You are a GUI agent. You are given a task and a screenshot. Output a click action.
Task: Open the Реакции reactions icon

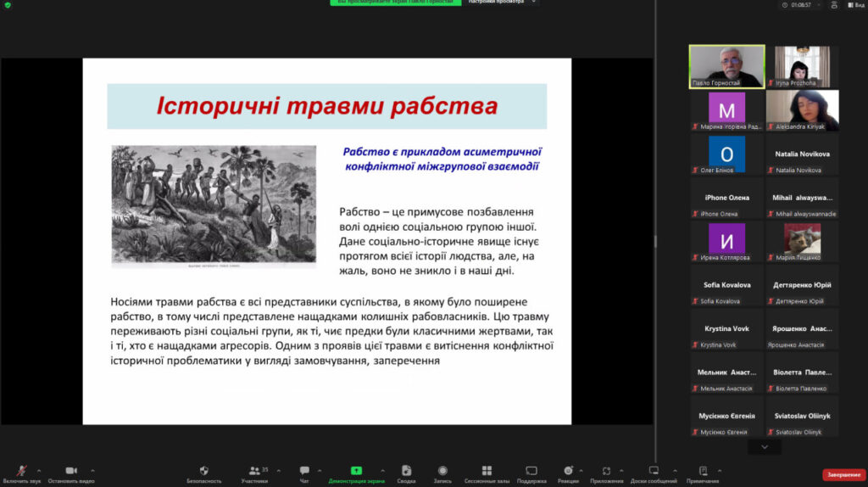[x=568, y=470]
